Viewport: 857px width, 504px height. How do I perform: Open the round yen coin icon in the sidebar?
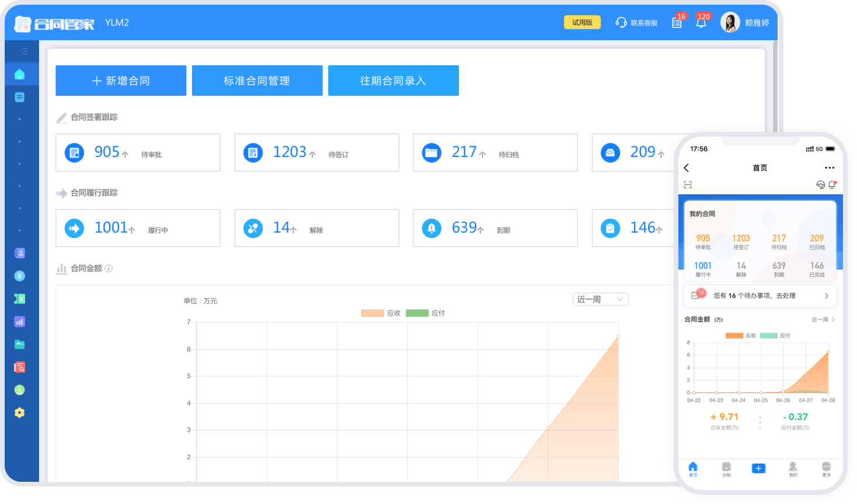(x=20, y=276)
